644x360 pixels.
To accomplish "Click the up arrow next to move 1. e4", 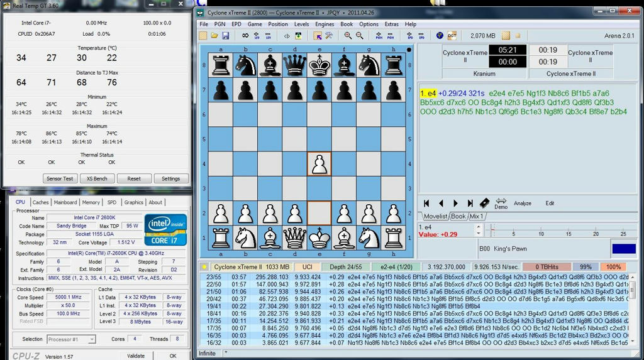I will (x=478, y=227).
